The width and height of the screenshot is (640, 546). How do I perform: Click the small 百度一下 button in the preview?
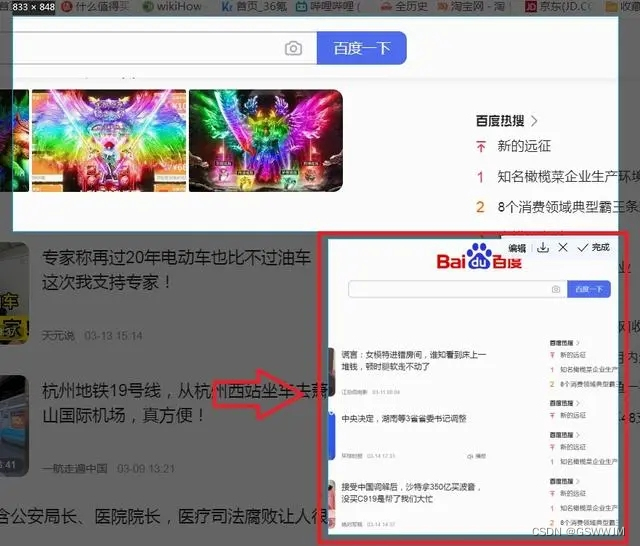point(589,289)
